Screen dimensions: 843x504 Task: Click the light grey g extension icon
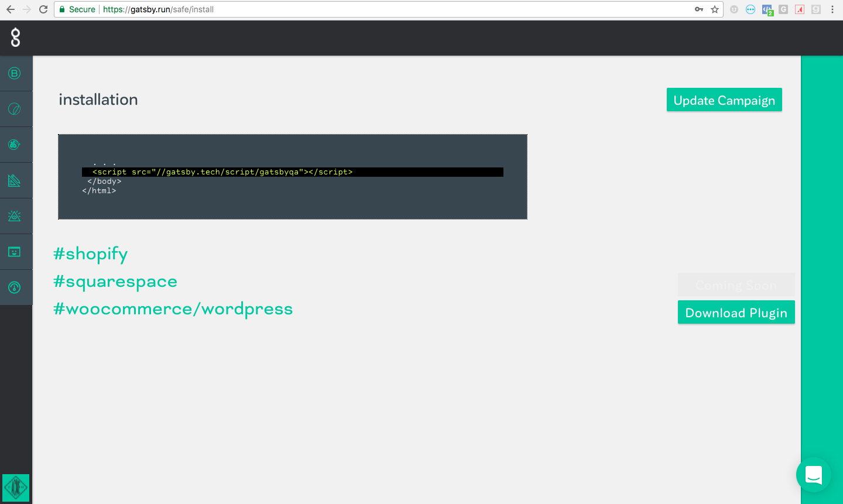(816, 9)
